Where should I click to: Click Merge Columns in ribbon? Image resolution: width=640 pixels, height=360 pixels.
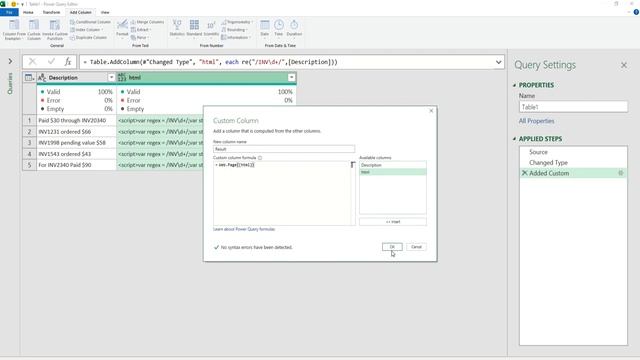147,22
